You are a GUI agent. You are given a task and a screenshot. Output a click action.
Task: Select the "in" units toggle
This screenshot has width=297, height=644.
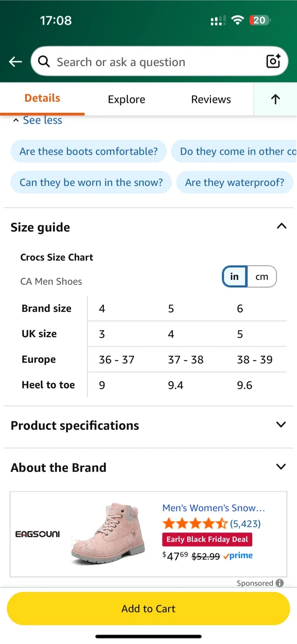point(234,276)
